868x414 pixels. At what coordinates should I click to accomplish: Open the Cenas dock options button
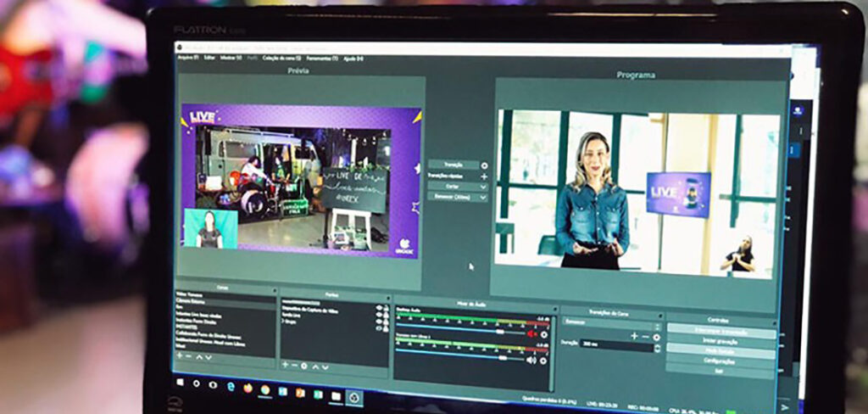click(274, 289)
